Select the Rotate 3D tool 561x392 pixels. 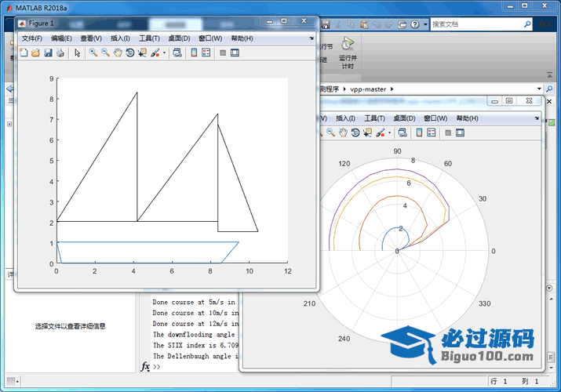[x=130, y=53]
